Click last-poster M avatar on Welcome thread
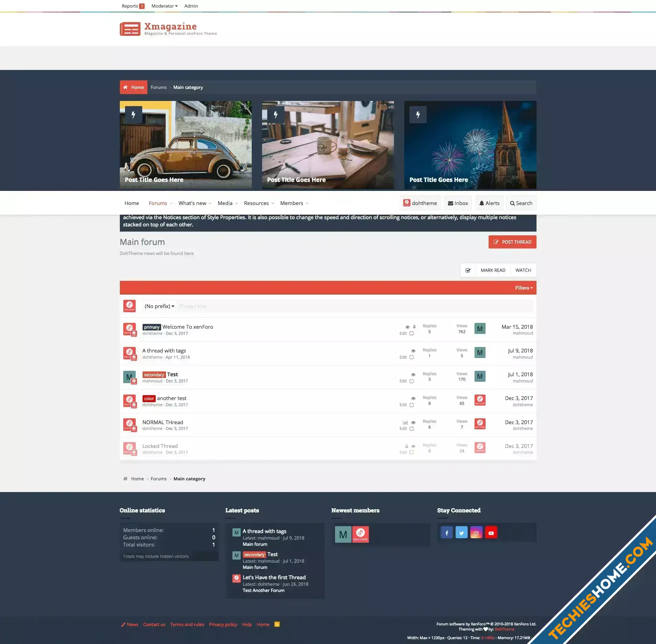Image resolution: width=656 pixels, height=644 pixels. [480, 329]
